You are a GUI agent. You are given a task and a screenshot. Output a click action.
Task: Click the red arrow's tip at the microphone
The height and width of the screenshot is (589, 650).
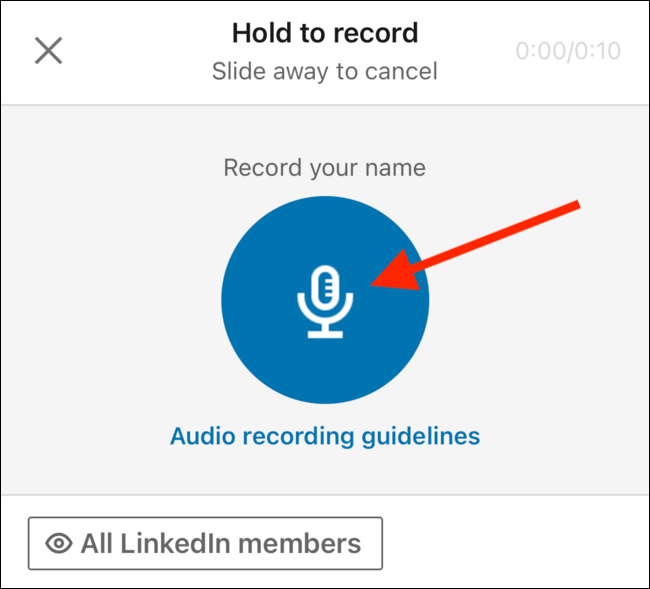[374, 284]
